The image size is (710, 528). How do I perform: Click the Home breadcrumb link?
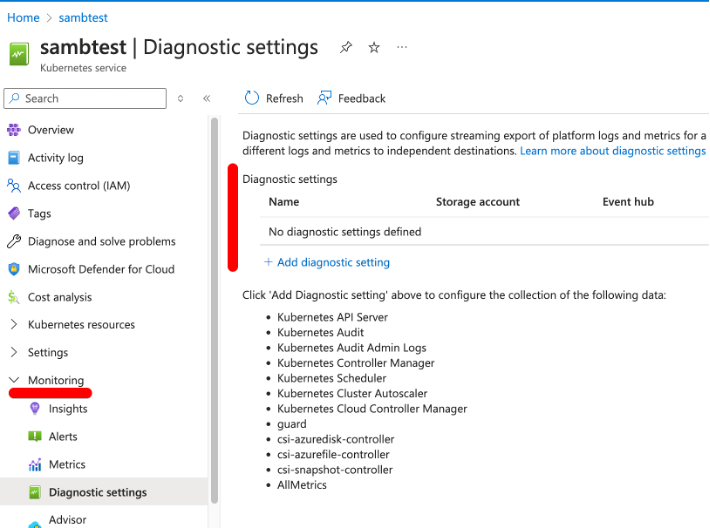(x=23, y=17)
